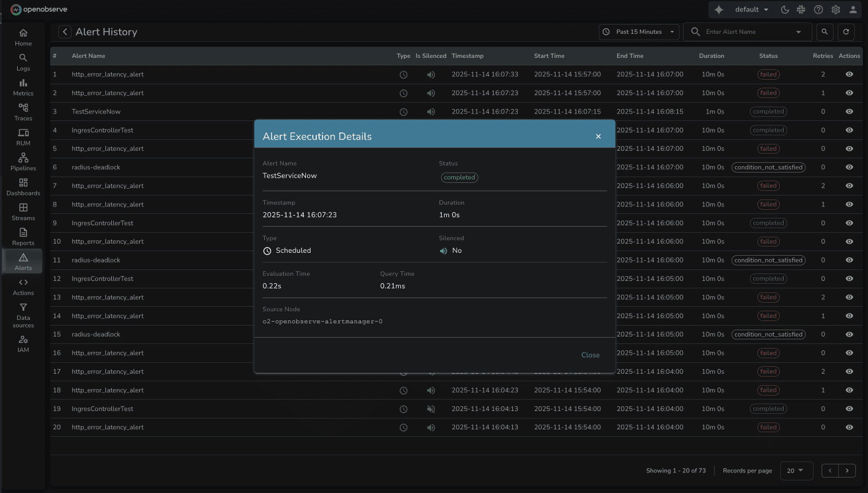Go back using the Alert History back arrow

pyautogui.click(x=65, y=32)
